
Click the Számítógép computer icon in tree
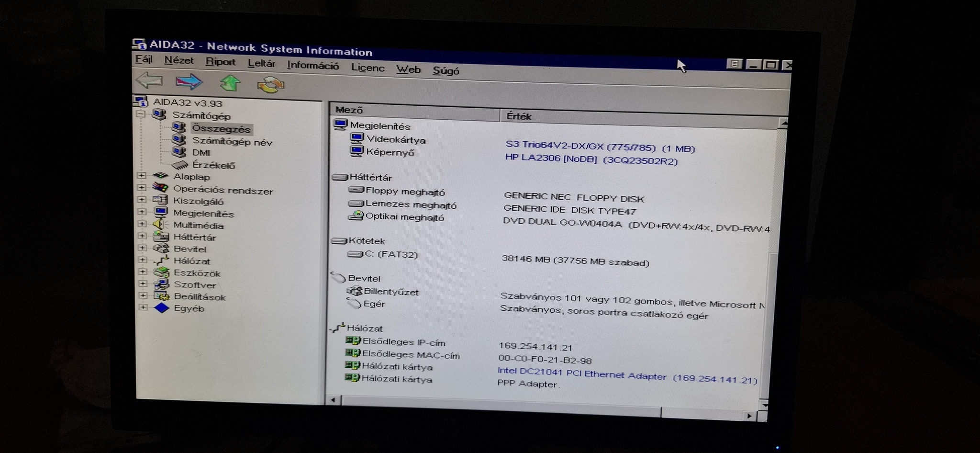click(x=159, y=114)
